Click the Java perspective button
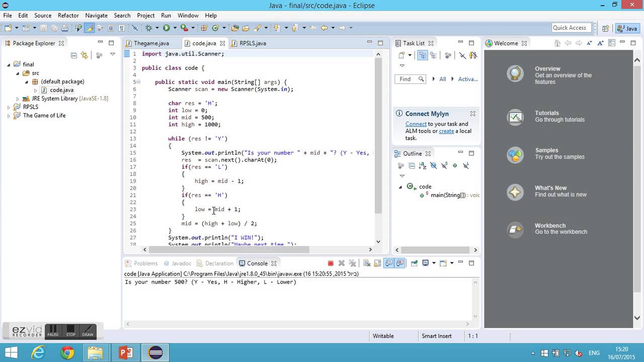This screenshot has width=644, height=362. coord(627,28)
